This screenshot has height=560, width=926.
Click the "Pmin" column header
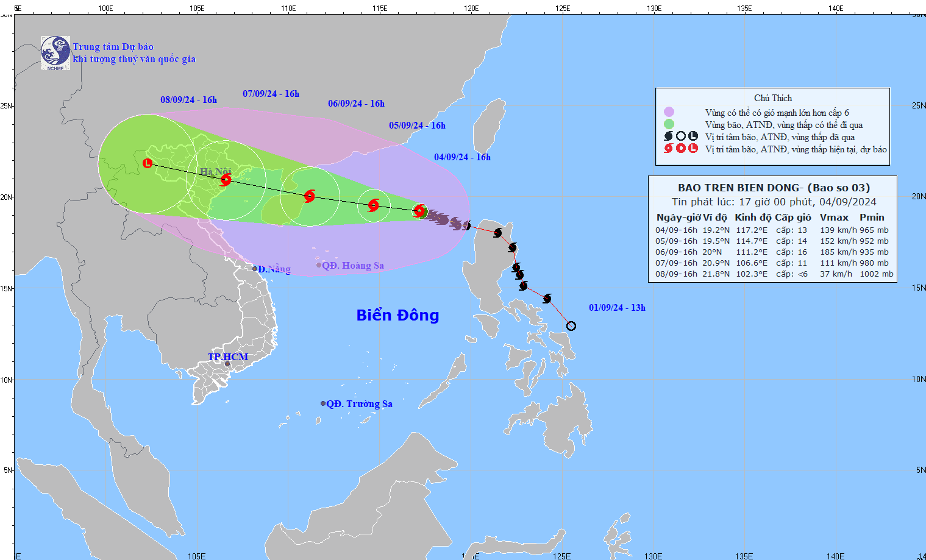pos(872,218)
